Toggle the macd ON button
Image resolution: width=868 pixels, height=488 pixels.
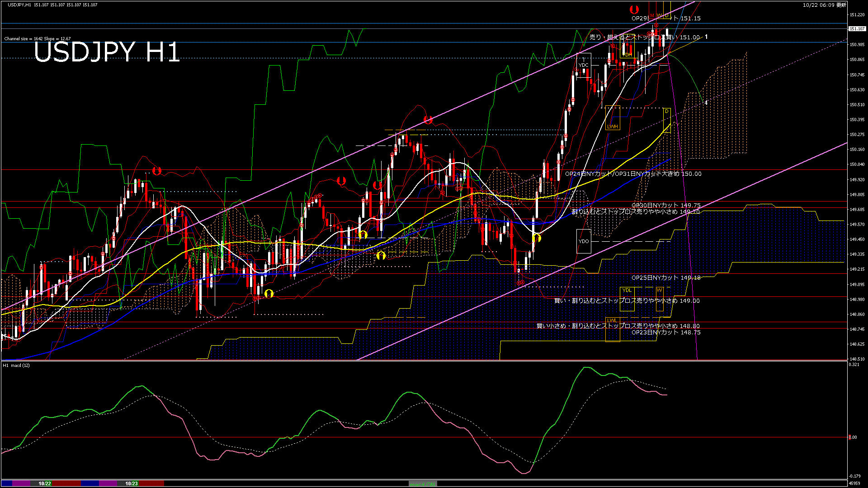[423, 484]
